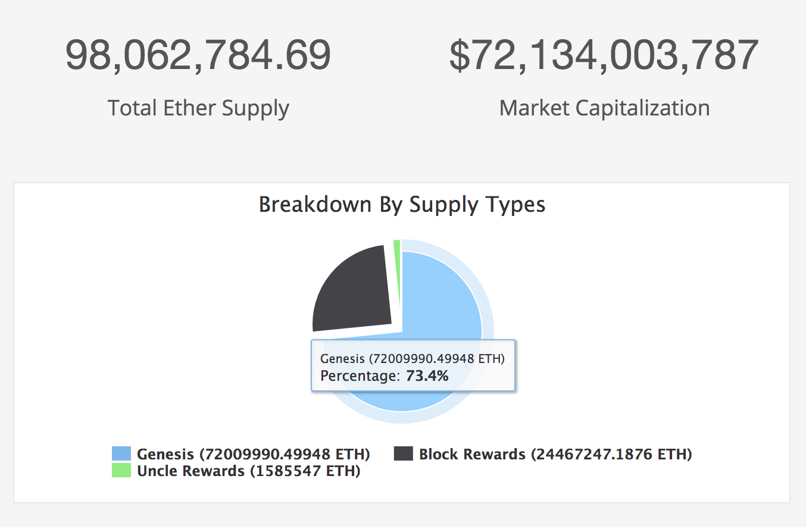Image resolution: width=806 pixels, height=532 pixels.
Task: Click the Genesis ETH line in the tooltip
Action: pyautogui.click(x=412, y=359)
